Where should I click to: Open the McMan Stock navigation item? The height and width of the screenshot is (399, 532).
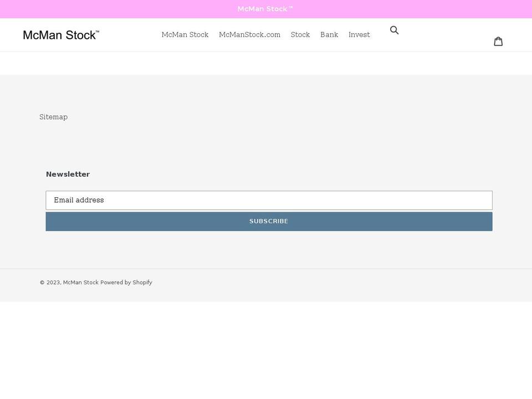185,34
